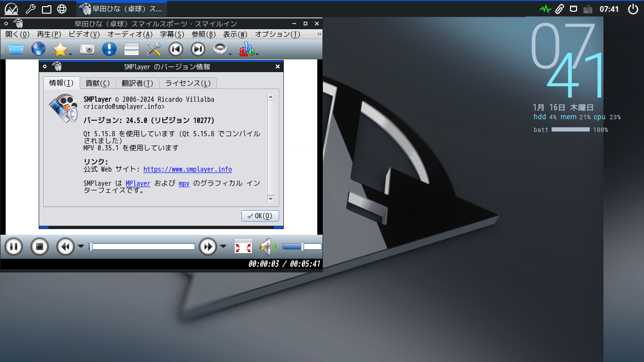Viewport: 644px width, 362px height.
Task: Rewind with the double-left arrow button
Action: tap(66, 246)
